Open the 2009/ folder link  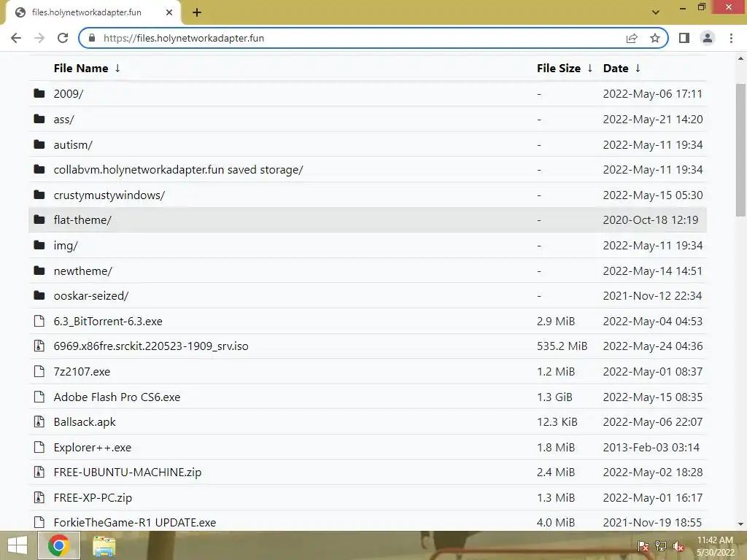click(68, 94)
